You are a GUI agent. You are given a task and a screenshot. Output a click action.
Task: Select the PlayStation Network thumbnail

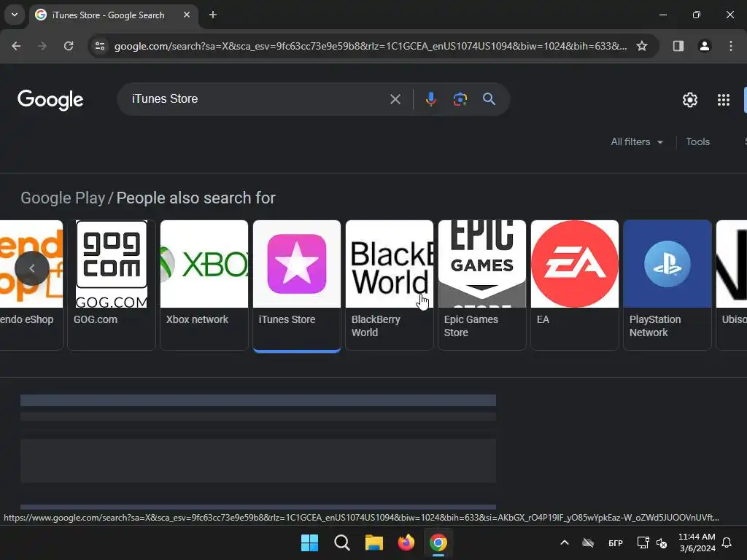click(667, 264)
